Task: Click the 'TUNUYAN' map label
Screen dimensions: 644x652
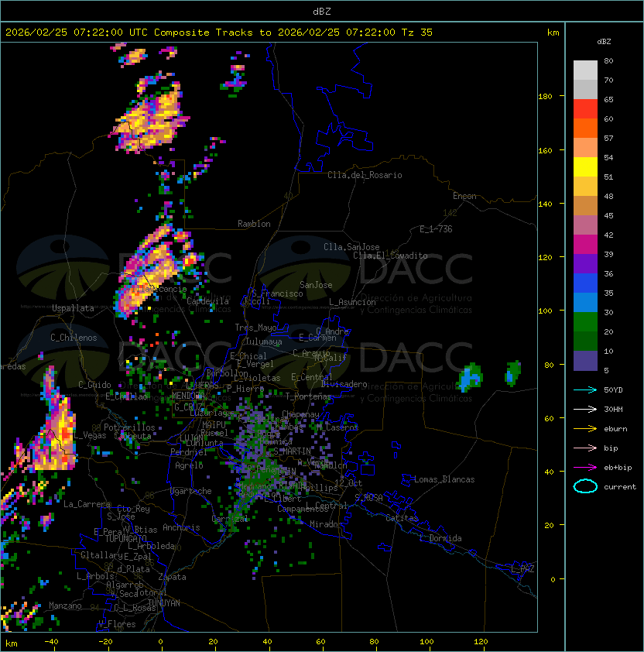Action: click(x=164, y=603)
